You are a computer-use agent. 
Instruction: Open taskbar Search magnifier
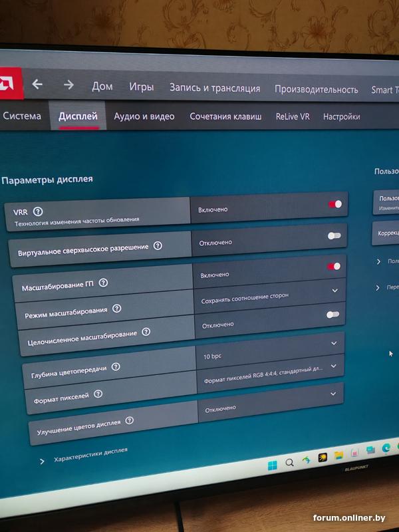point(289,462)
